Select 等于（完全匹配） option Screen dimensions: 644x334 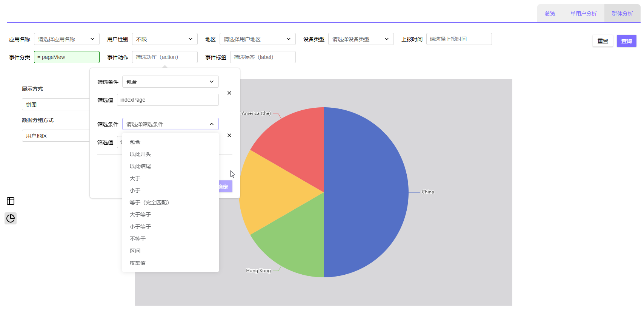(x=149, y=203)
